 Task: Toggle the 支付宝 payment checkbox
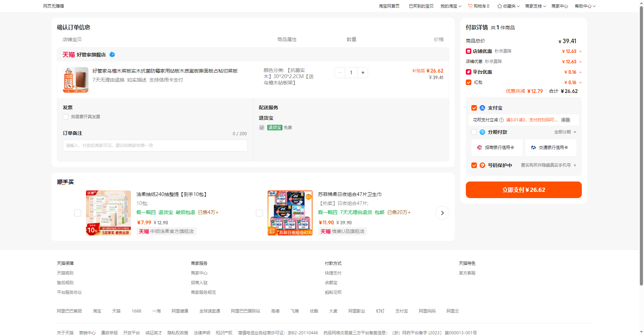[474, 108]
